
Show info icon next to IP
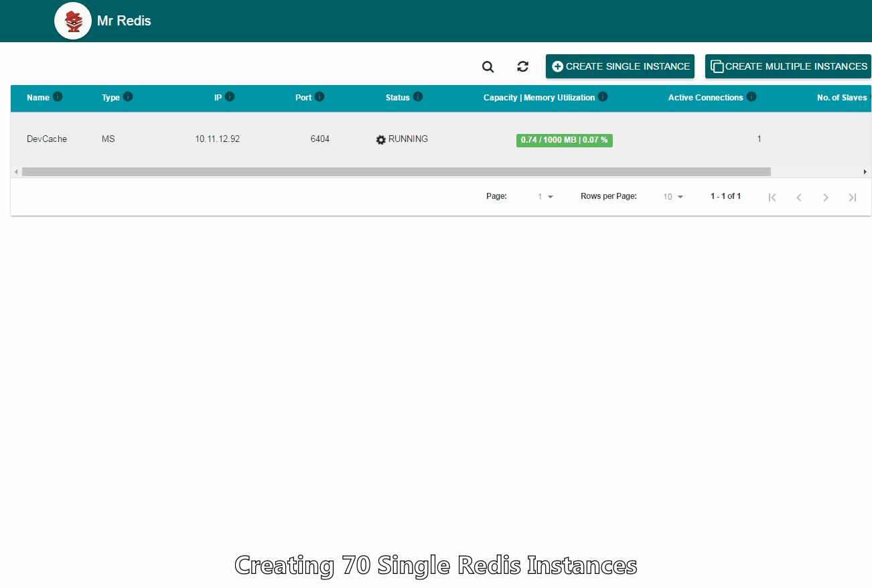[230, 96]
